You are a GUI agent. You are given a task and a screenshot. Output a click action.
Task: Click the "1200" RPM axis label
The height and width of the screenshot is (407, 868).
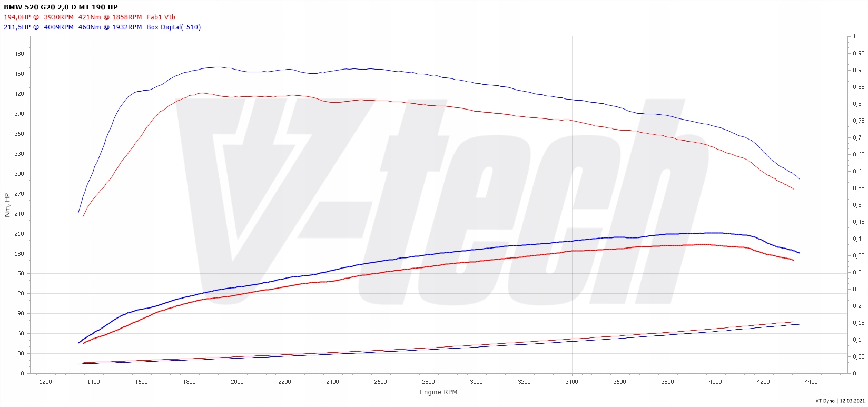click(x=46, y=382)
